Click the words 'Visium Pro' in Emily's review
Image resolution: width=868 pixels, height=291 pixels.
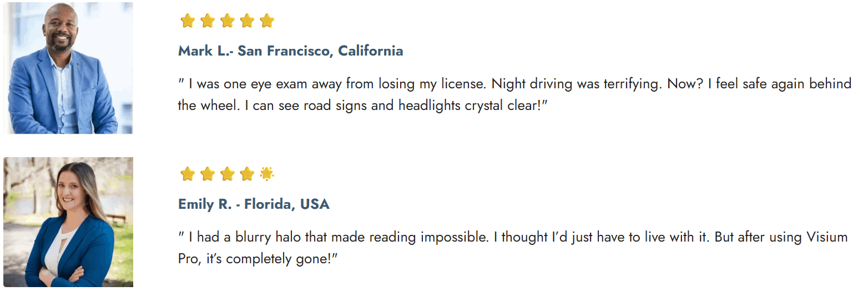(828, 238)
